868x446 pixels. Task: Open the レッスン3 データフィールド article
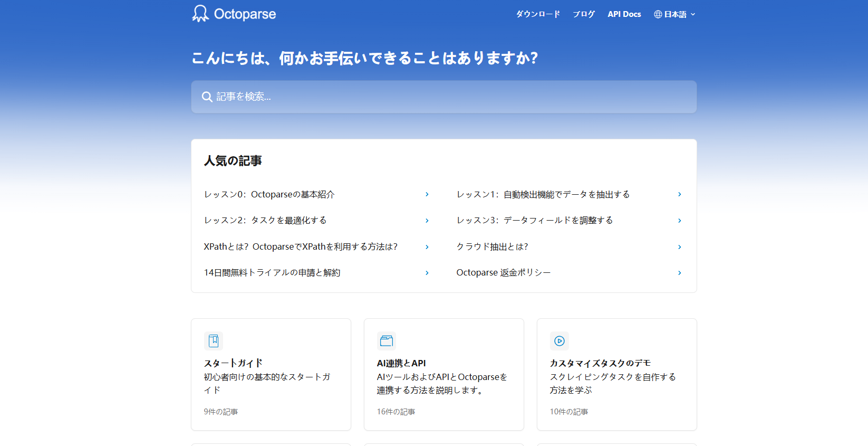(535, 221)
